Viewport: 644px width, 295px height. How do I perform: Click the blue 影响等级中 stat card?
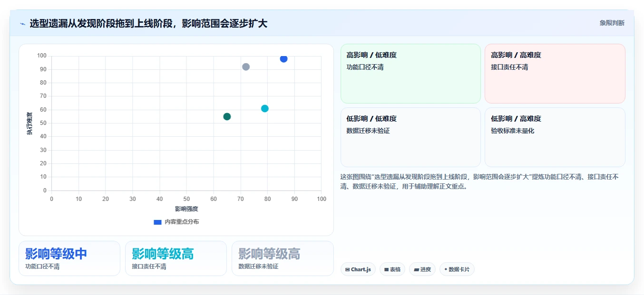[x=69, y=258]
